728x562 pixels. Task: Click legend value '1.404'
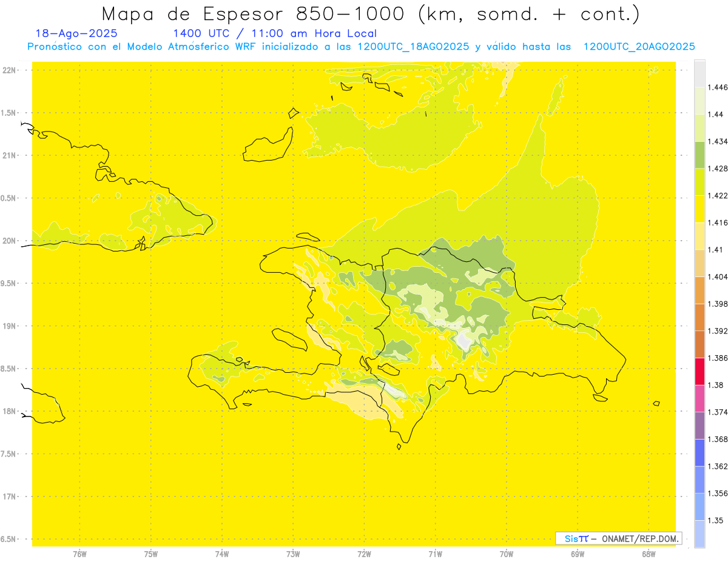point(718,276)
